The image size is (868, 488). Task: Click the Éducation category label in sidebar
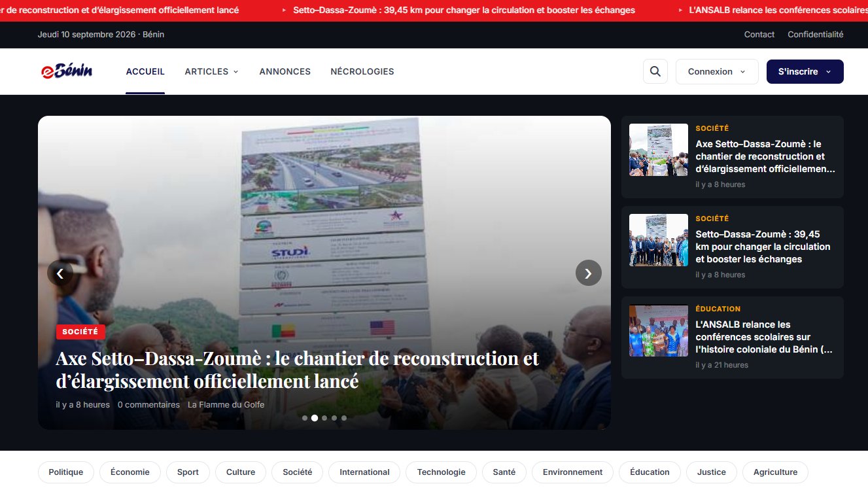(718, 309)
